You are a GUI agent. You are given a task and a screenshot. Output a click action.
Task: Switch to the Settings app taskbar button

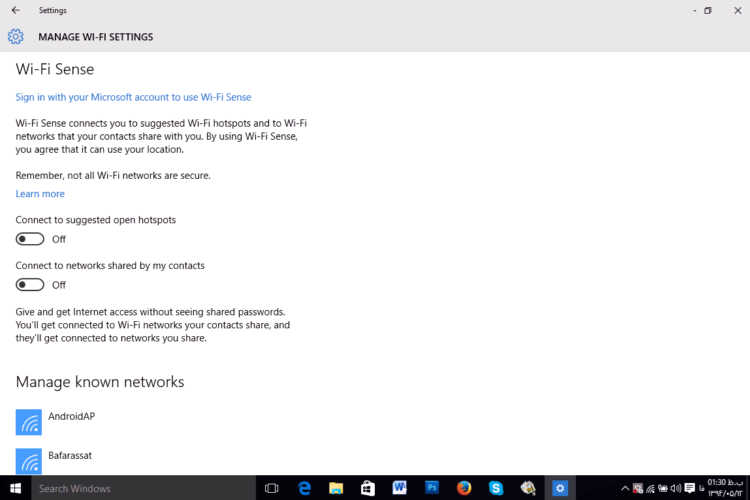click(x=560, y=488)
